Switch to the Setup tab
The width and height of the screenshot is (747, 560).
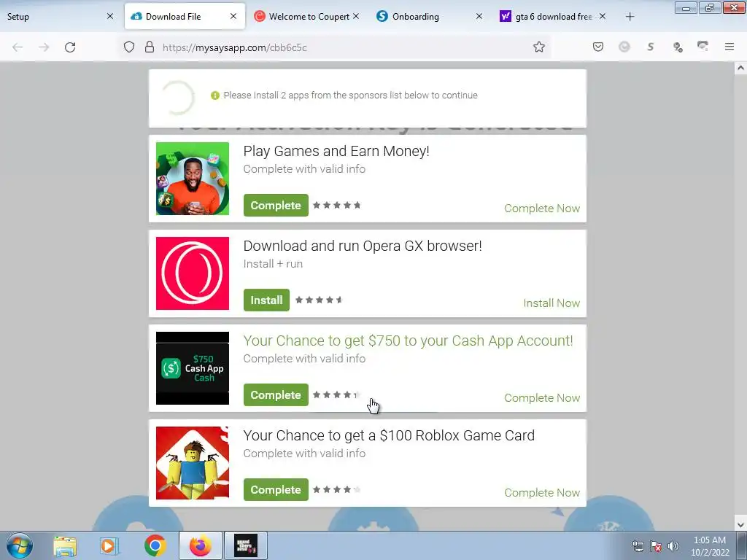(61, 17)
